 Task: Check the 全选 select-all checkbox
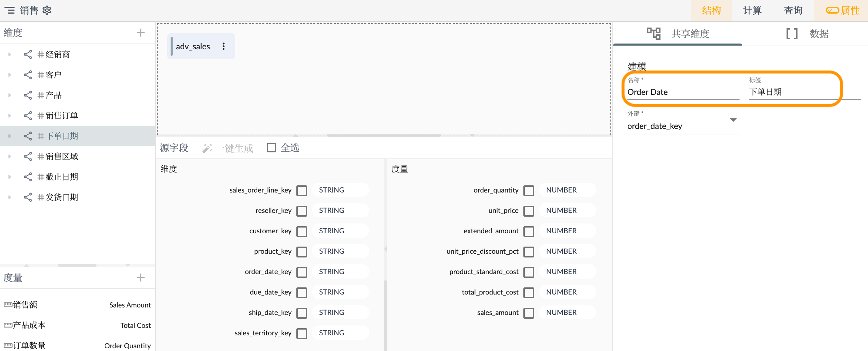tap(271, 148)
